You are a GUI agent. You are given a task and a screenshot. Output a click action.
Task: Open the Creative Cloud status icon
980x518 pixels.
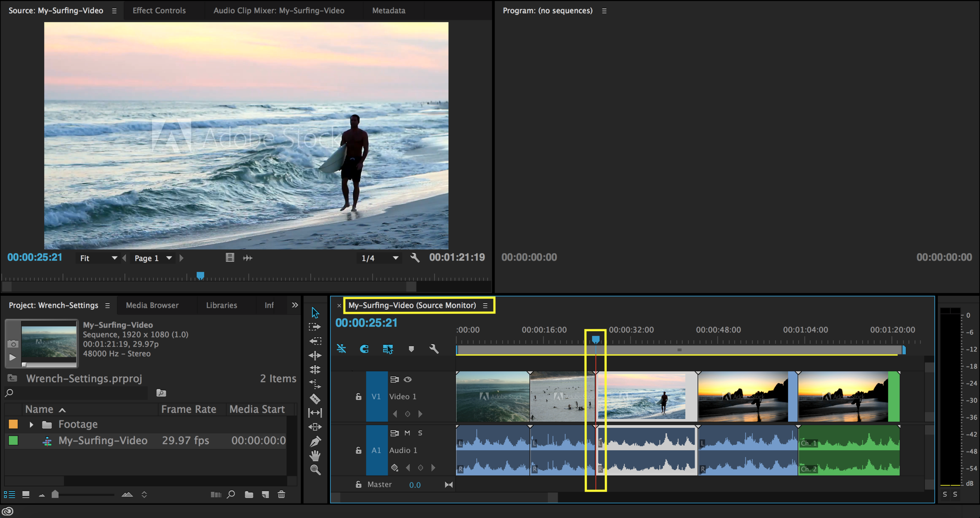tap(8, 511)
